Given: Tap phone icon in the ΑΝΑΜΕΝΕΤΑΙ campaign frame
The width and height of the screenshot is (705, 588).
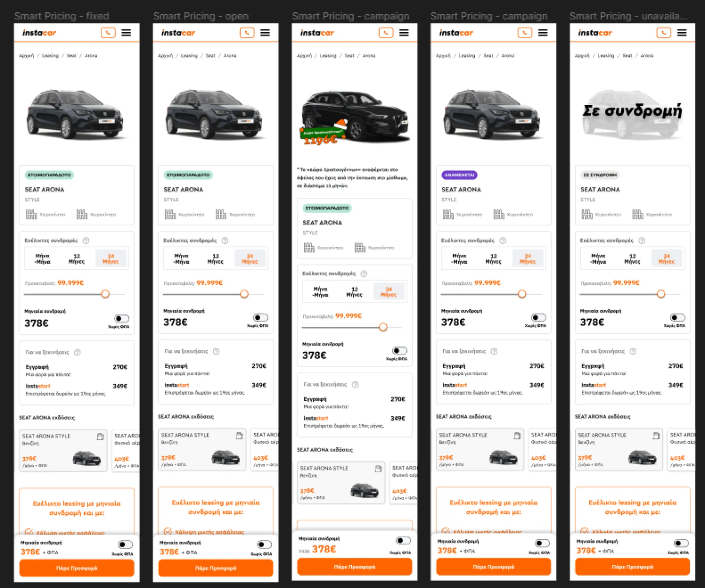Looking at the screenshot, I should pyautogui.click(x=525, y=33).
